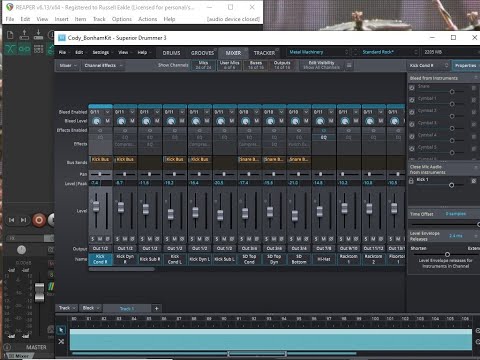480x360 pixels.
Task: Open Output Out 1/2 selector of Kick Cond R
Action: coord(100,248)
